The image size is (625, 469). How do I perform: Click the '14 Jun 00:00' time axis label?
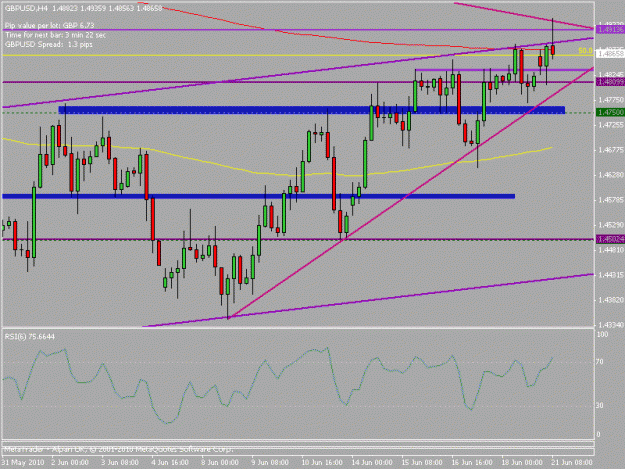[x=372, y=462]
